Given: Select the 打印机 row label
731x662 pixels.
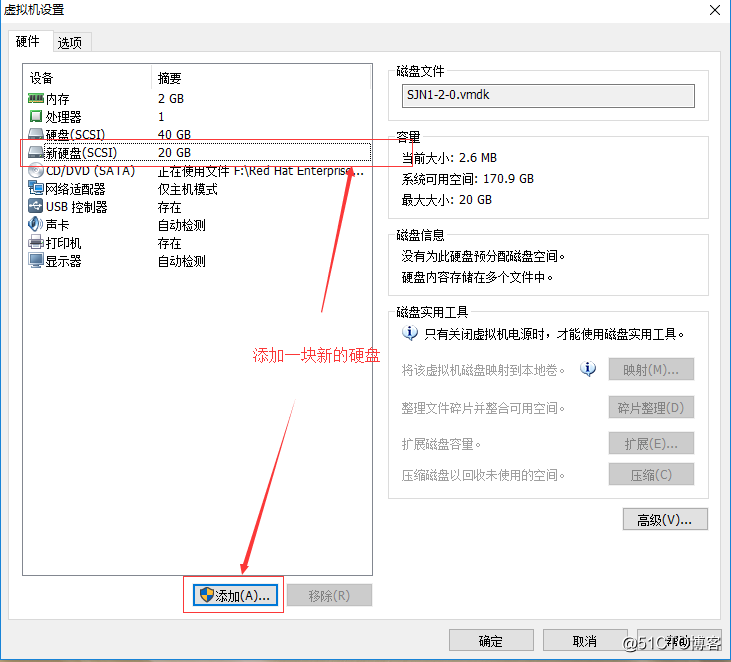Looking at the screenshot, I should (63, 243).
